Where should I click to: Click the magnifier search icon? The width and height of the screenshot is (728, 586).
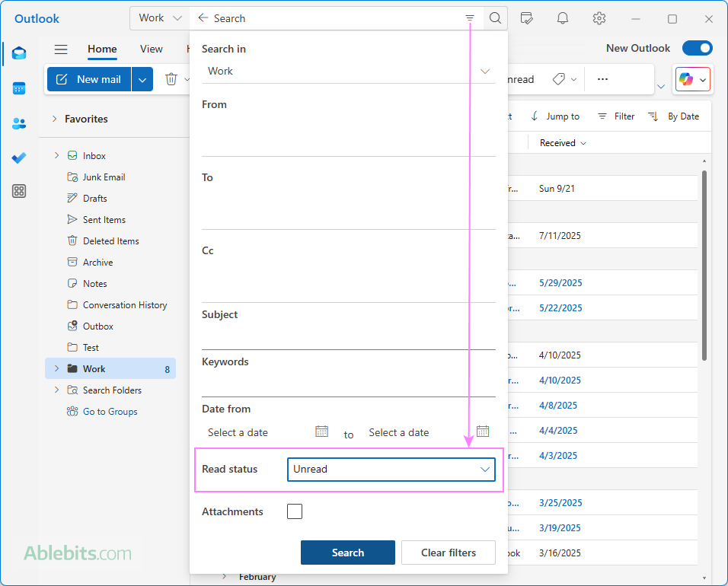coord(495,18)
